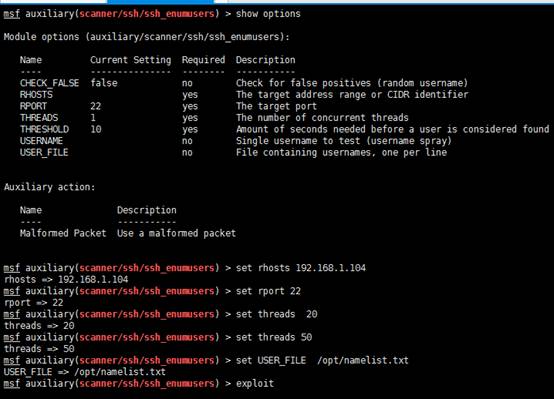Select 'The number of concurrent threads' description
The image size is (554, 399).
click(x=322, y=118)
